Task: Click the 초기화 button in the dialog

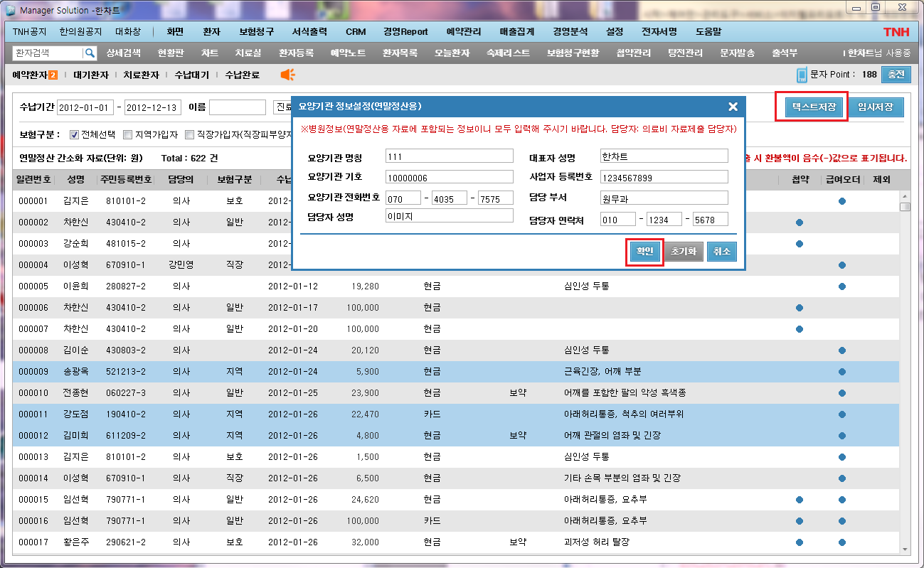Action: coord(684,252)
